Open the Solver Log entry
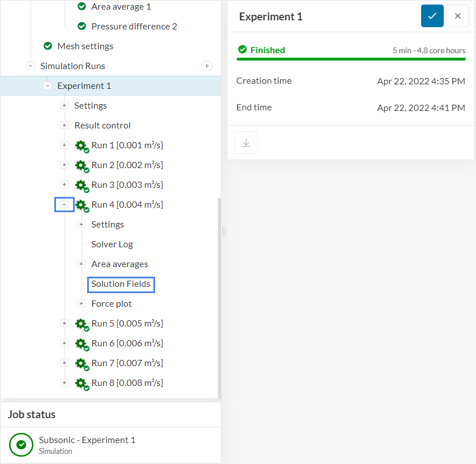Image resolution: width=476 pixels, height=464 pixels. coord(112,244)
